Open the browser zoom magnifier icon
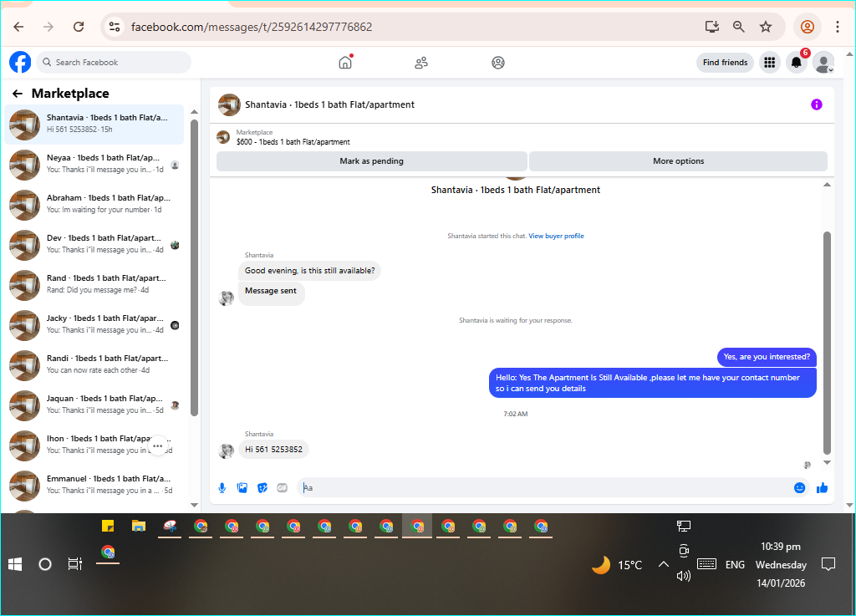 click(x=739, y=27)
